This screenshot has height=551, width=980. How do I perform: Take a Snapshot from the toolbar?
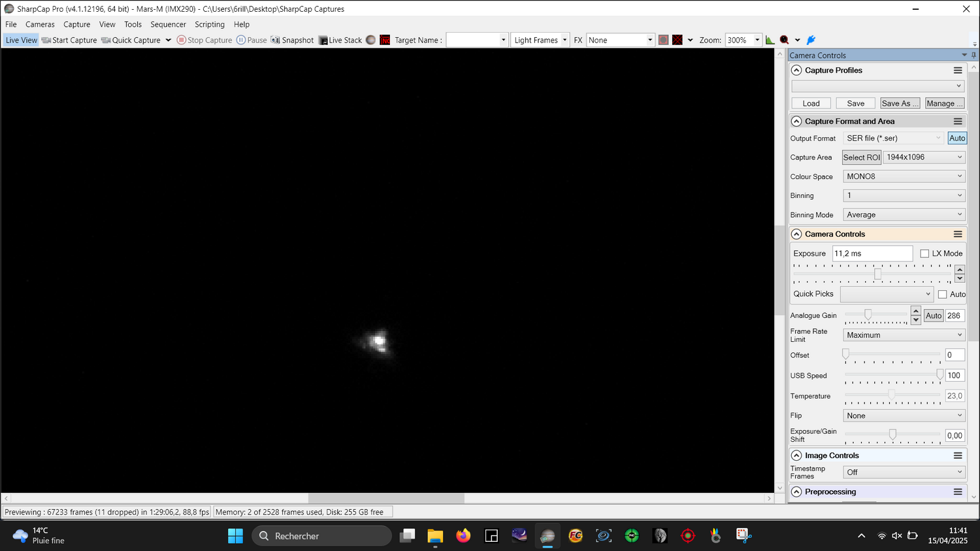coord(292,40)
